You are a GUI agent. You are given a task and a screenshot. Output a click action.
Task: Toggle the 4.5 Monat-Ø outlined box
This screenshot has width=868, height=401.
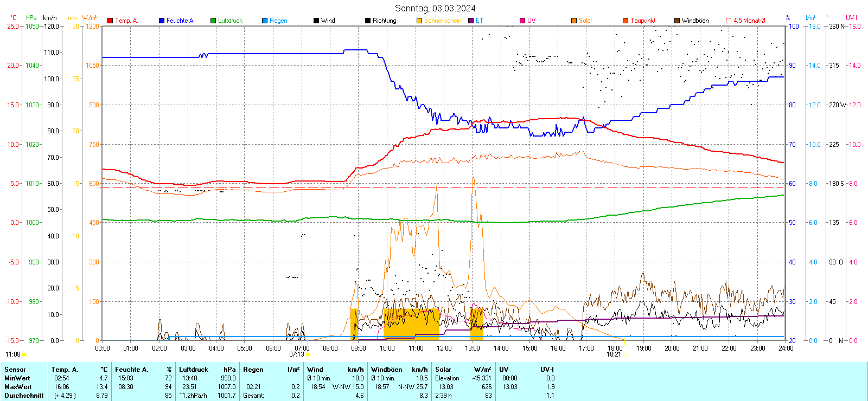pyautogui.click(x=729, y=21)
